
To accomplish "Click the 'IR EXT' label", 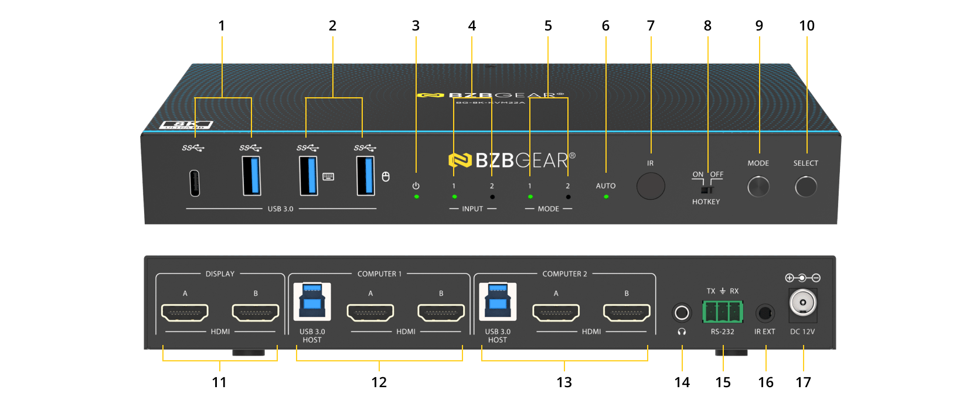I will pyautogui.click(x=765, y=332).
